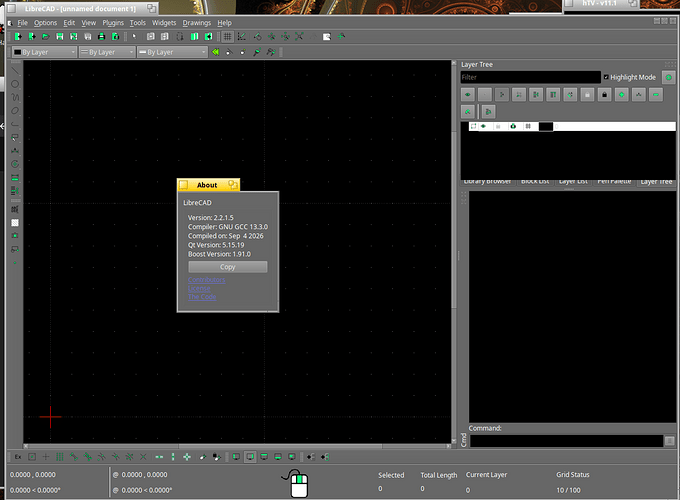Click the hTV - v11.1 window title
Image resolution: width=680 pixels, height=500 pixels.
(x=599, y=3)
